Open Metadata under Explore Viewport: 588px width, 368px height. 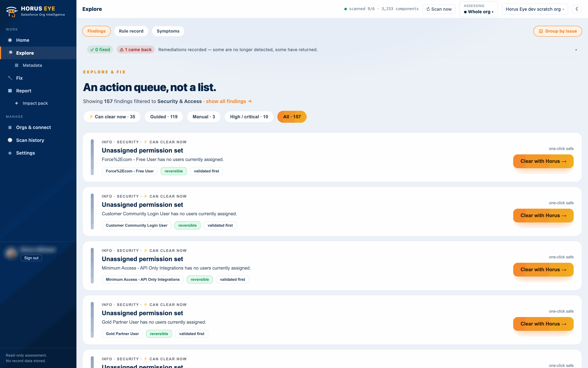click(38, 65)
